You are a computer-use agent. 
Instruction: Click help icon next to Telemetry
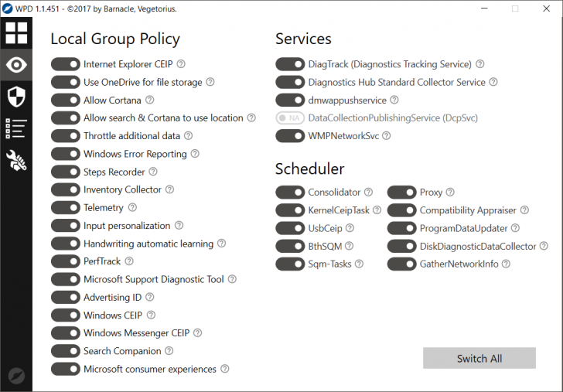132,208
